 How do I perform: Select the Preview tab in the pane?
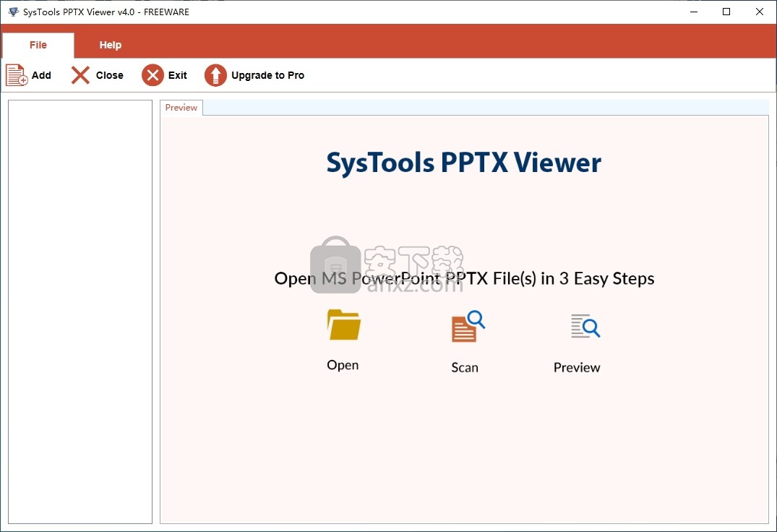click(181, 108)
